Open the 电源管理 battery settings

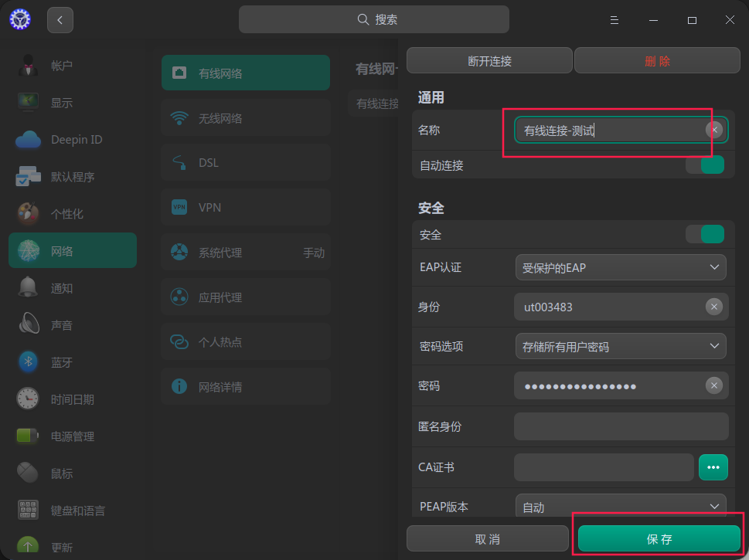tap(73, 436)
